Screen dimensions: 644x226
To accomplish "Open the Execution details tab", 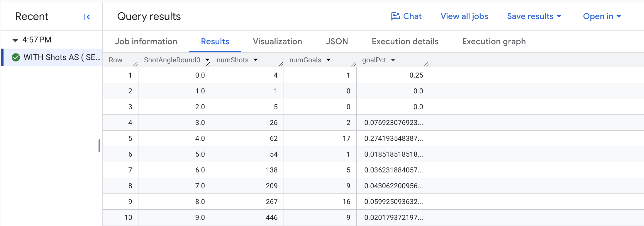I will point(405,42).
